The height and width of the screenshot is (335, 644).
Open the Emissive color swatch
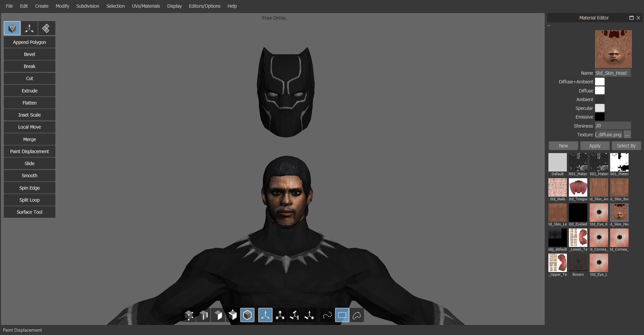[600, 117]
